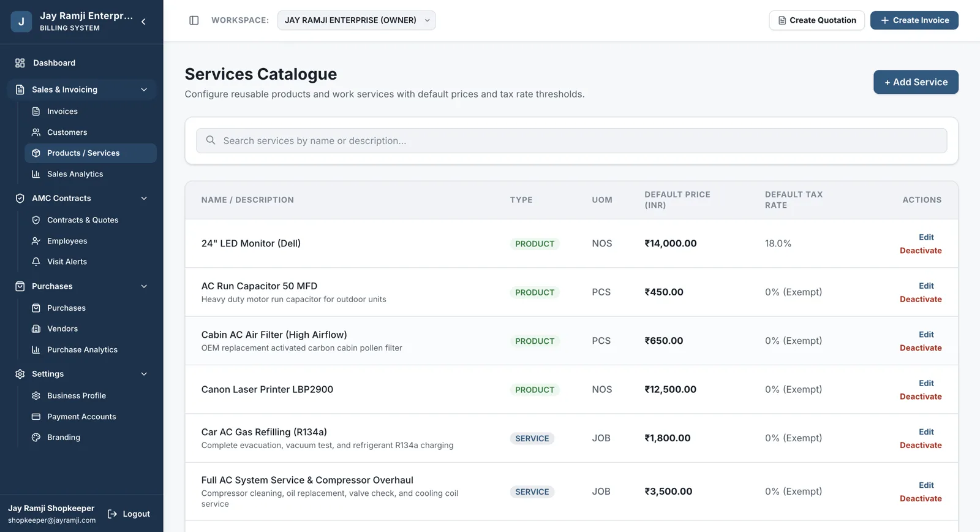The image size is (980, 532).
Task: Open Payment Accounts settings
Action: [x=91, y=417]
